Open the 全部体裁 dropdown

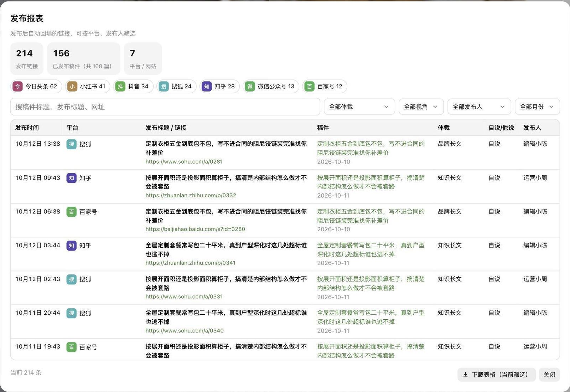pyautogui.click(x=359, y=107)
